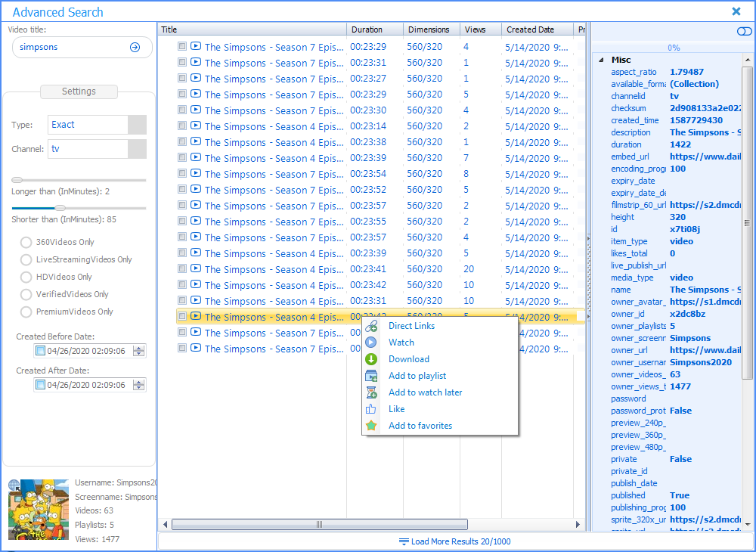Select the HDVideos Only option
This screenshot has width=756, height=552.
(26, 277)
